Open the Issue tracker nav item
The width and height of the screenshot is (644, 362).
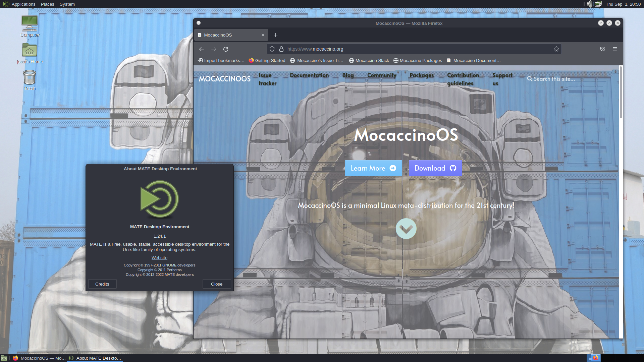pyautogui.click(x=268, y=79)
